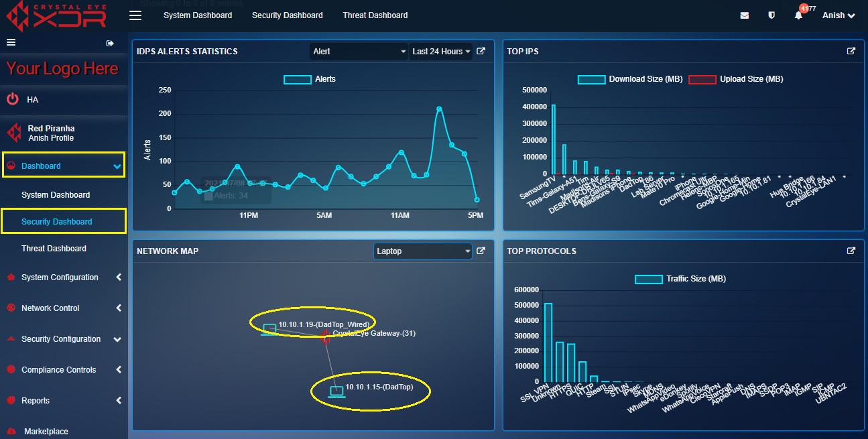
Task: Open the Last 24 Hours dropdown
Action: [440, 52]
